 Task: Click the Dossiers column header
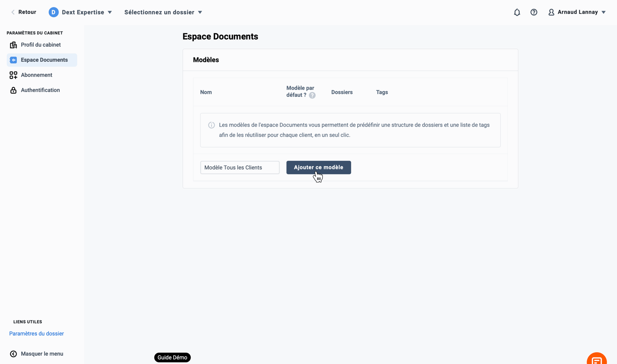342,92
